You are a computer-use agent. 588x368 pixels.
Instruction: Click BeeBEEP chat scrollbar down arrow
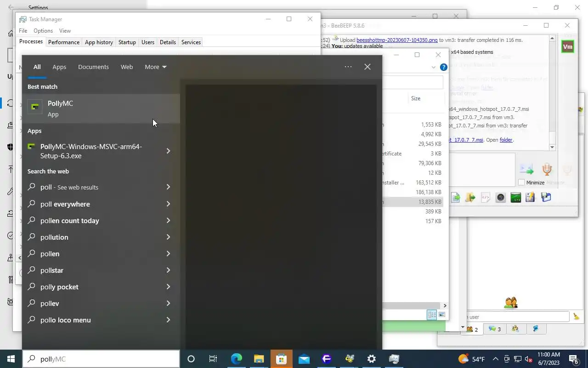[x=553, y=147]
